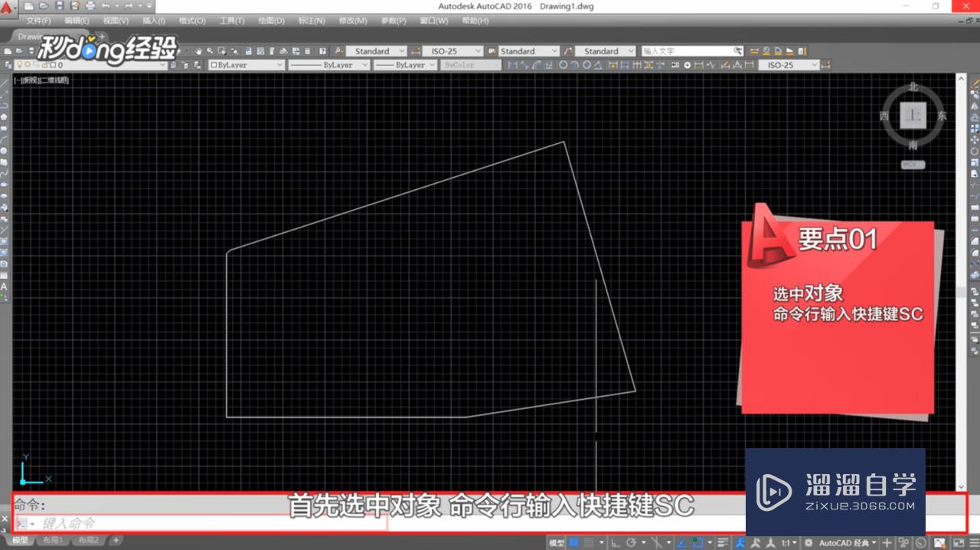Toggle ortho mode in status bar
Viewport: 980px width, 550px height.
[x=614, y=542]
